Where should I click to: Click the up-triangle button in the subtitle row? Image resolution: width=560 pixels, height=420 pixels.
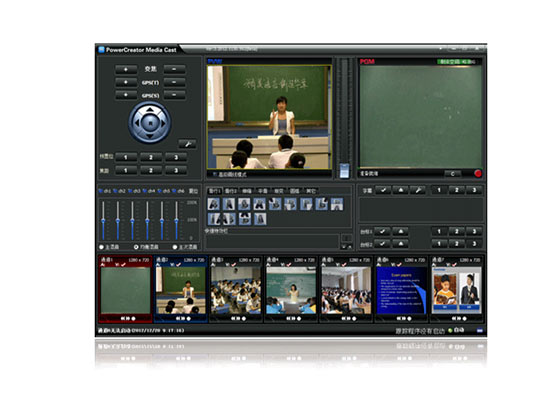tap(400, 190)
